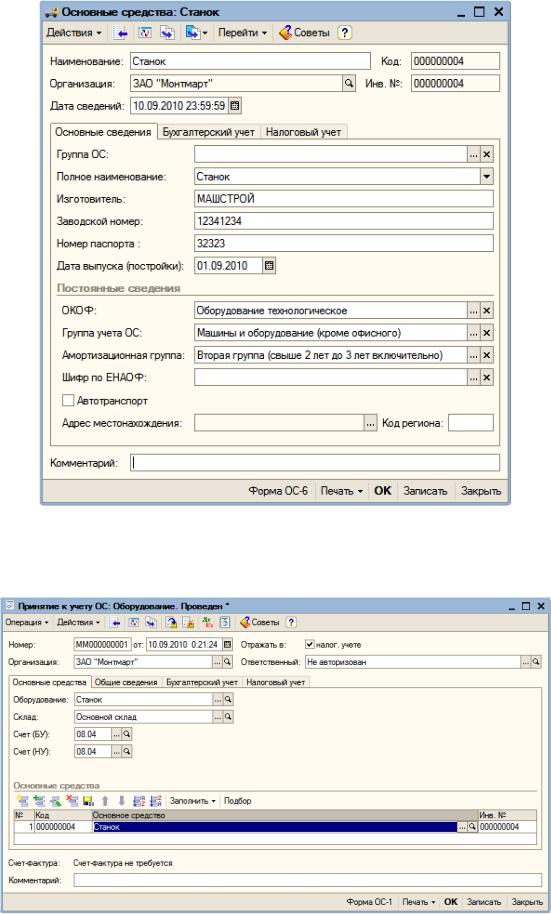Screen dimensions: 551x914
Task: Open selection button of Адрес местонахождения
Action: click(370, 423)
